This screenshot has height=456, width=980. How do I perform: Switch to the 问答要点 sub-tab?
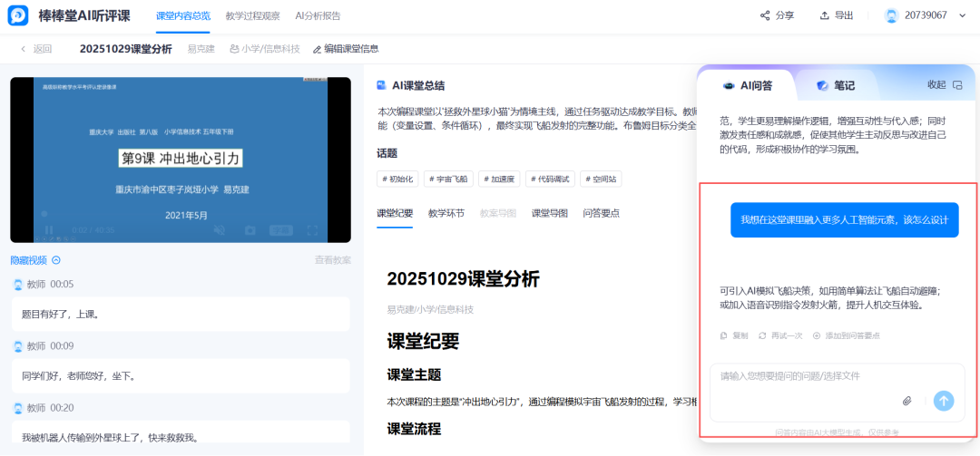pyautogui.click(x=602, y=213)
